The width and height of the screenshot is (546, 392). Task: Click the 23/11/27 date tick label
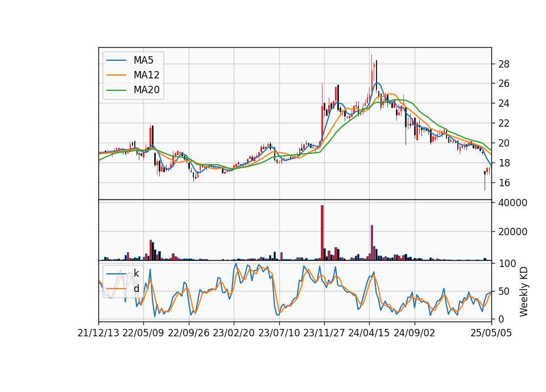pyautogui.click(x=324, y=333)
